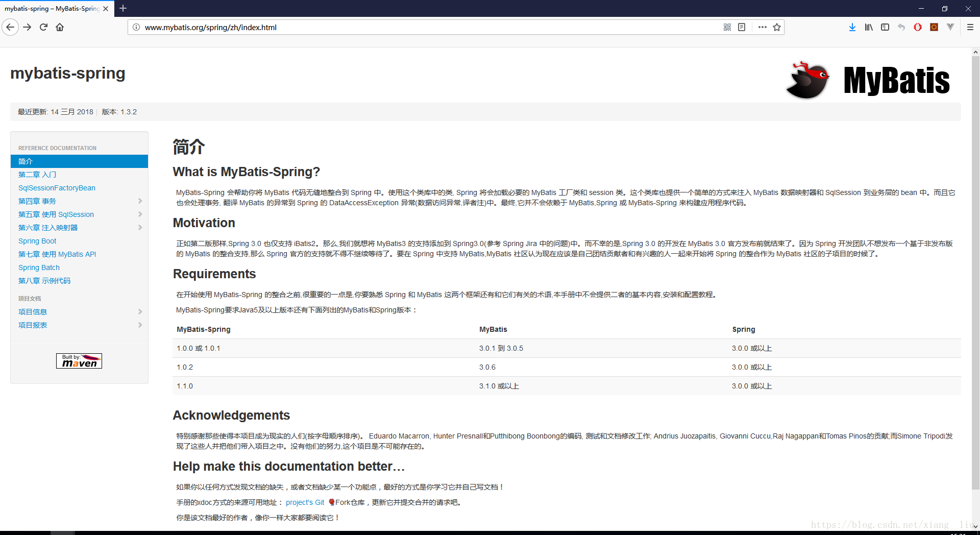
Task: Open 项目报表 link
Action: 33,325
